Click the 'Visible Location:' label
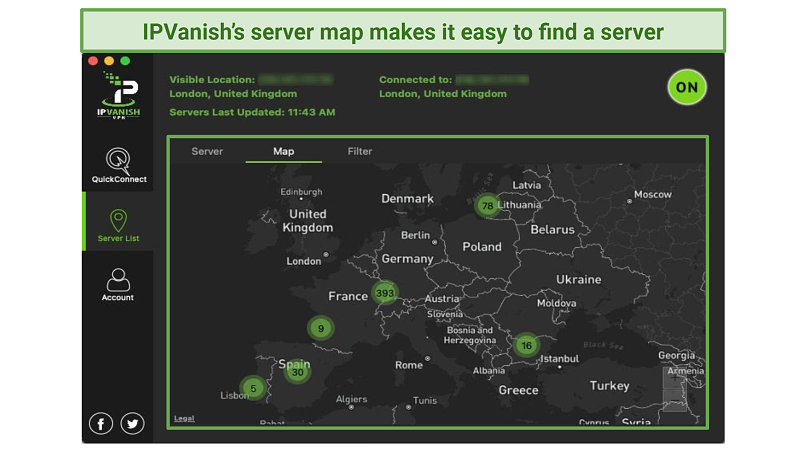806x453 pixels. [x=212, y=80]
